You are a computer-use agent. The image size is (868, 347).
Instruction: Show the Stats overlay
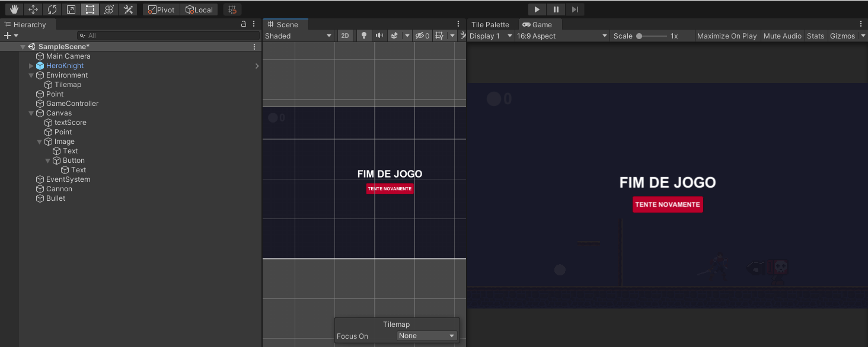[816, 36]
